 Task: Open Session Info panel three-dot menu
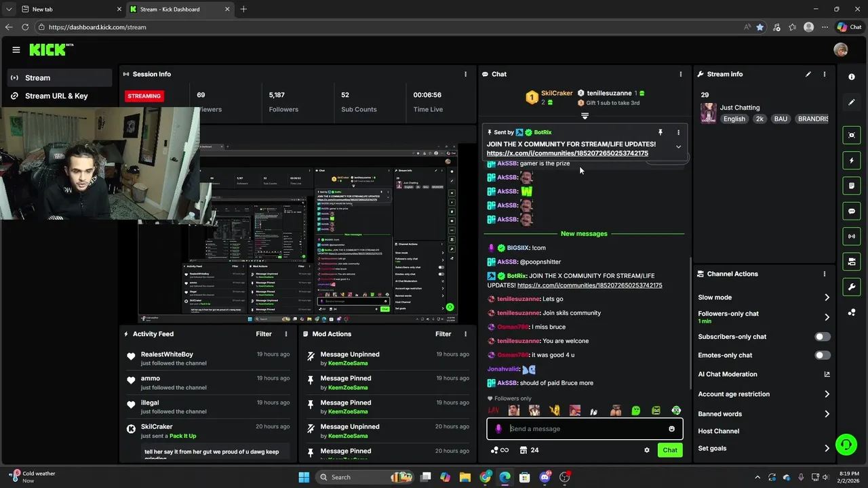pos(465,74)
